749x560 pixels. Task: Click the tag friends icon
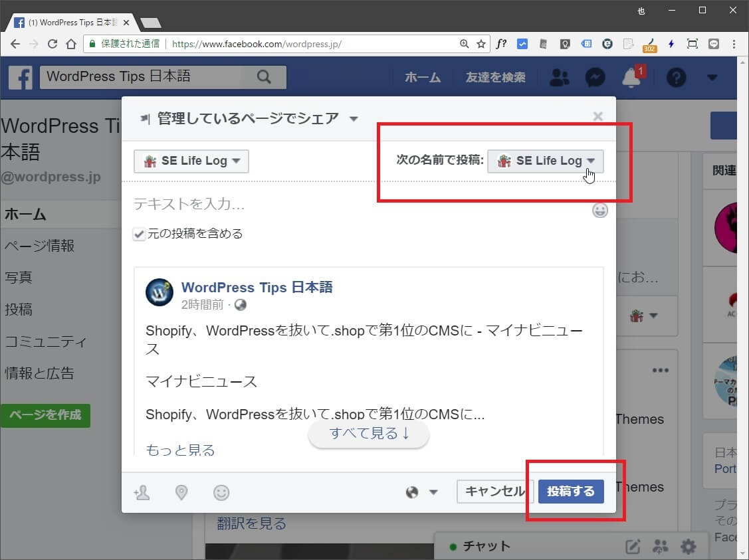142,492
